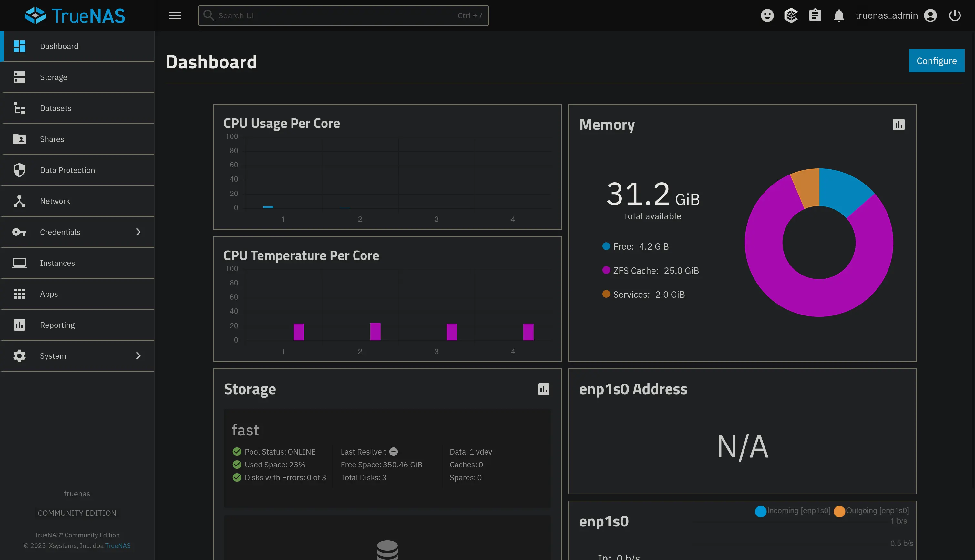Go to the Dashboard menu item
Screen dimensions: 975x560
point(77,46)
